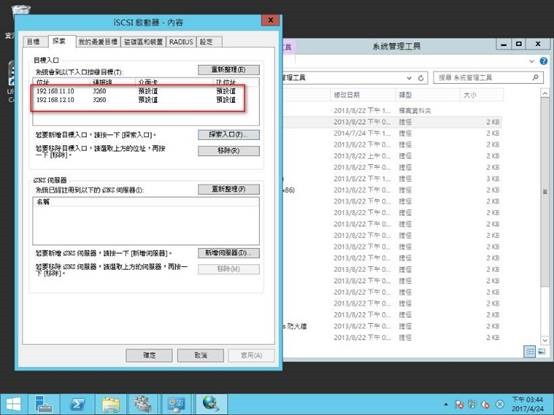Open help in the 系統管理工具 window
The height and width of the screenshot is (415, 554).
(544, 61)
